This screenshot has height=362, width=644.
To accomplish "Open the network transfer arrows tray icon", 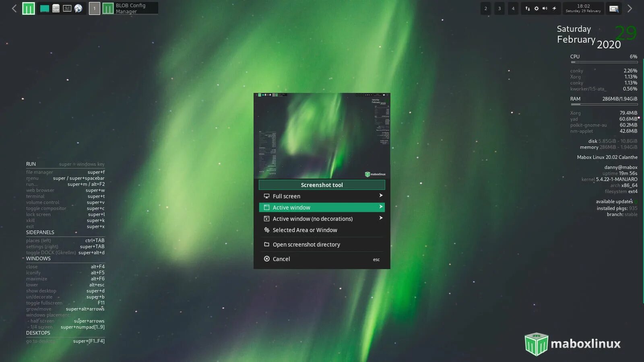I will coord(527,8).
